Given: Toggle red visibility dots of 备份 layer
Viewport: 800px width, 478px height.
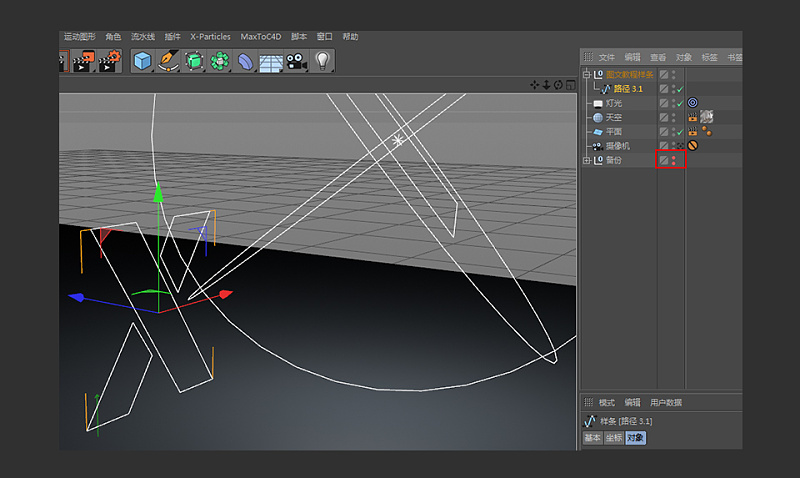Looking at the screenshot, I should point(673,160).
